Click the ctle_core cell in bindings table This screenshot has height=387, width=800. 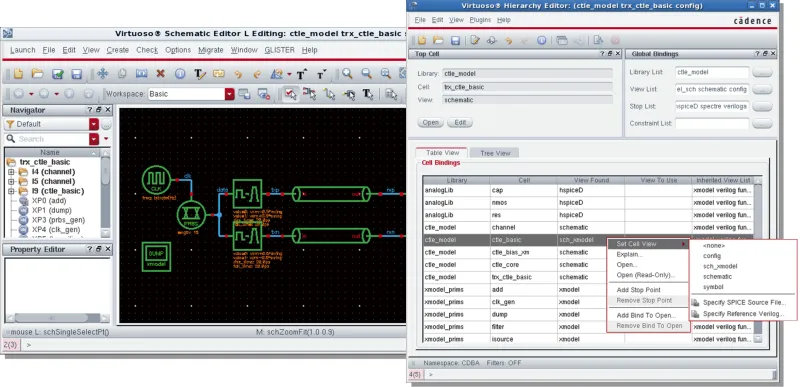point(523,265)
